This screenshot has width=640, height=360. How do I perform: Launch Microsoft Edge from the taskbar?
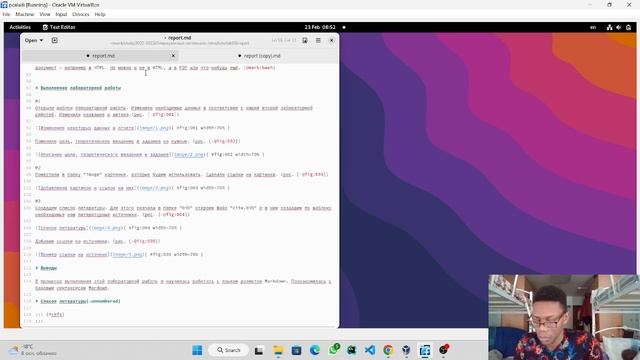tap(315, 350)
